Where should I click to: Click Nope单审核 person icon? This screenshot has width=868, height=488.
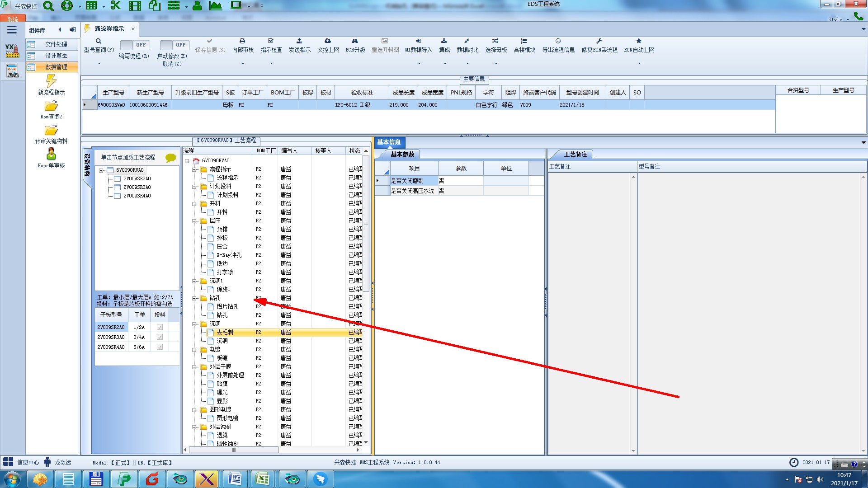pos(51,154)
